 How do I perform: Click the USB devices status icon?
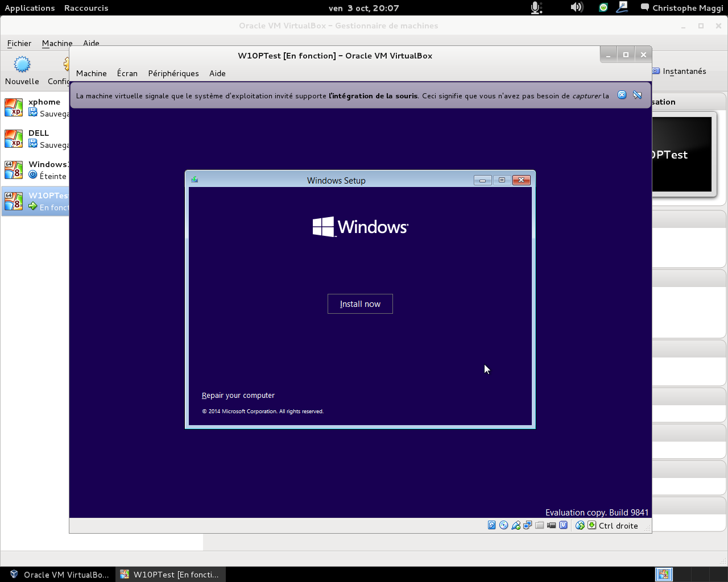point(516,525)
